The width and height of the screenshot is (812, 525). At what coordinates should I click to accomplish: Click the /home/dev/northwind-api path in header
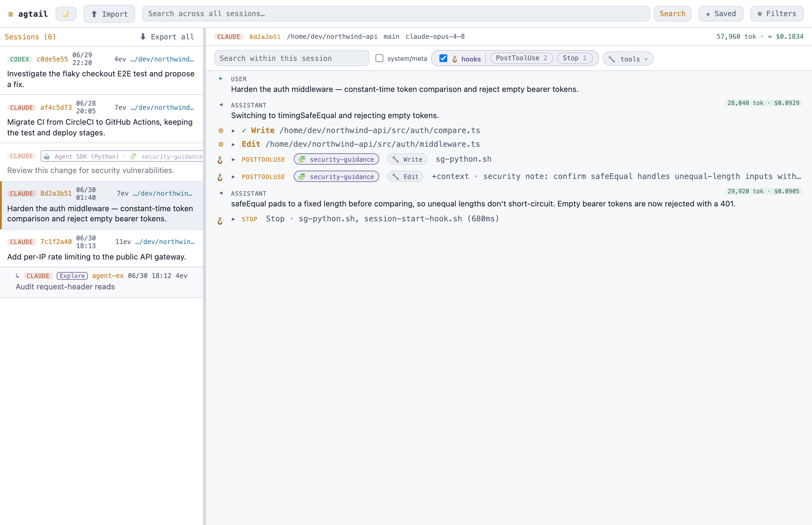(332, 36)
